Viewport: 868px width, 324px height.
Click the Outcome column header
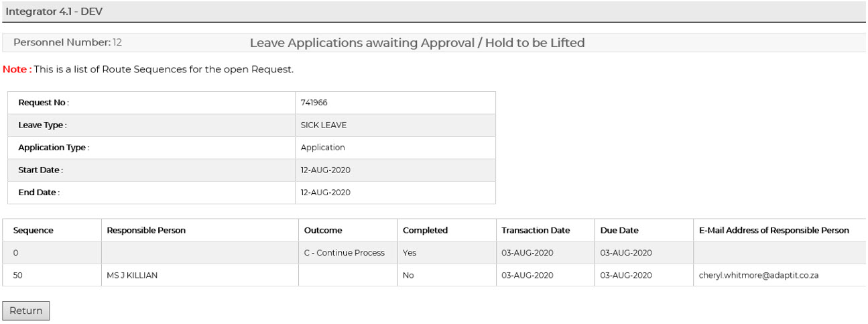pyautogui.click(x=323, y=230)
